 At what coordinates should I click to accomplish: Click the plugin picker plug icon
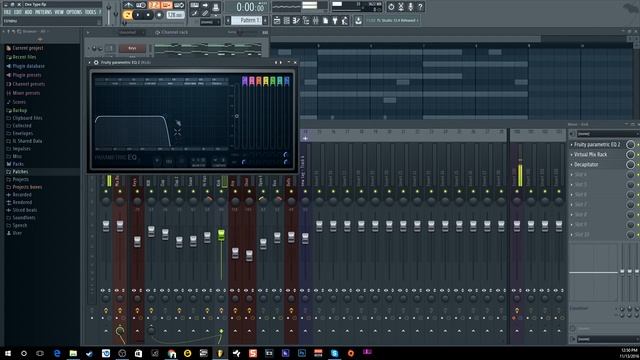[335, 20]
